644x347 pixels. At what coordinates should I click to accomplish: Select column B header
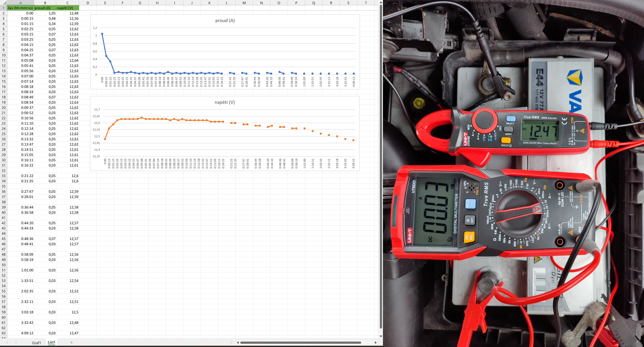pos(45,3)
